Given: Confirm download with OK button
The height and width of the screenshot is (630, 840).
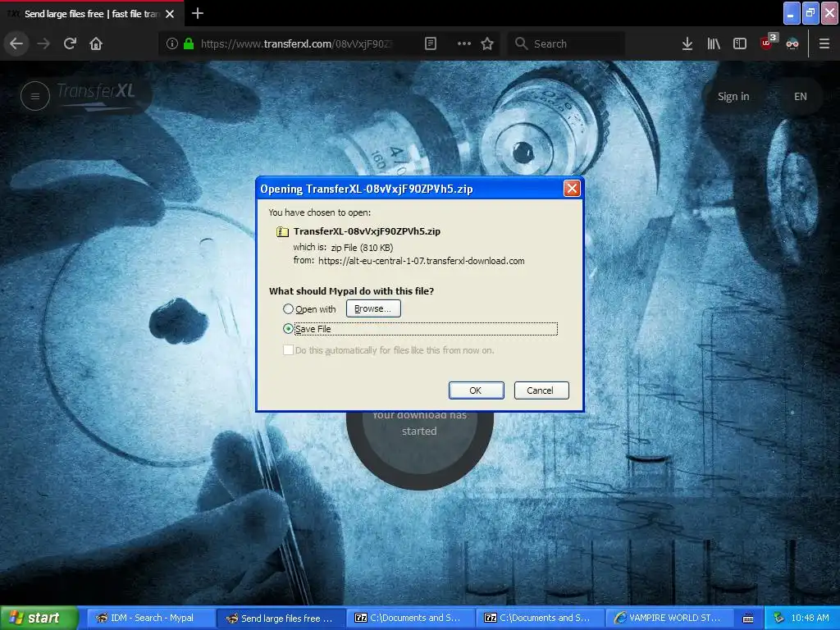Looking at the screenshot, I should pos(477,390).
